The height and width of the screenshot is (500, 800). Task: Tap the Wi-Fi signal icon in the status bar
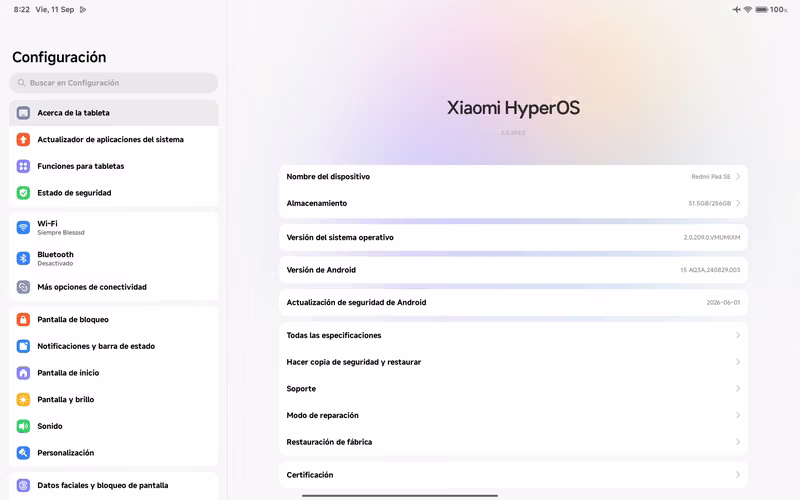tap(748, 9)
